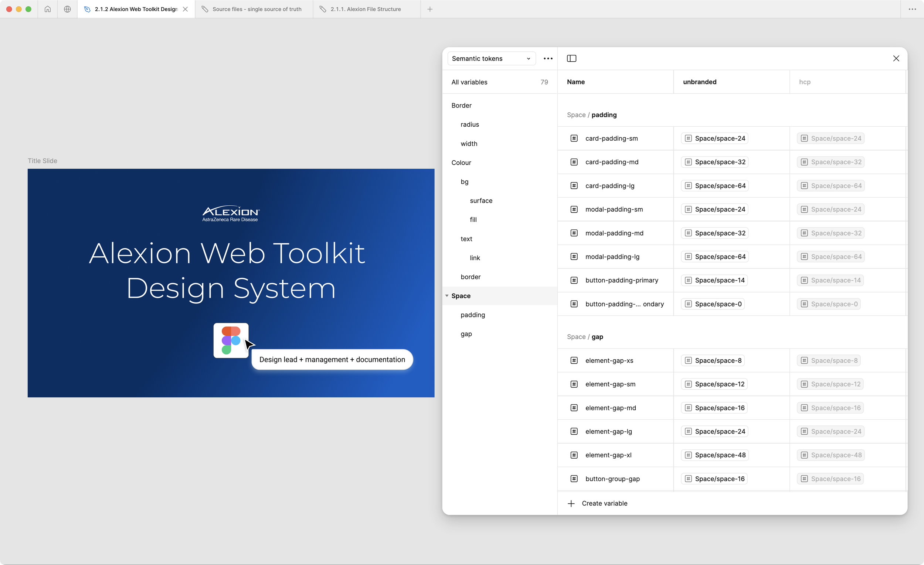Click unbranded Space/space-24 value for card-padding-sm
Screen dimensions: 924x565
tap(714, 138)
